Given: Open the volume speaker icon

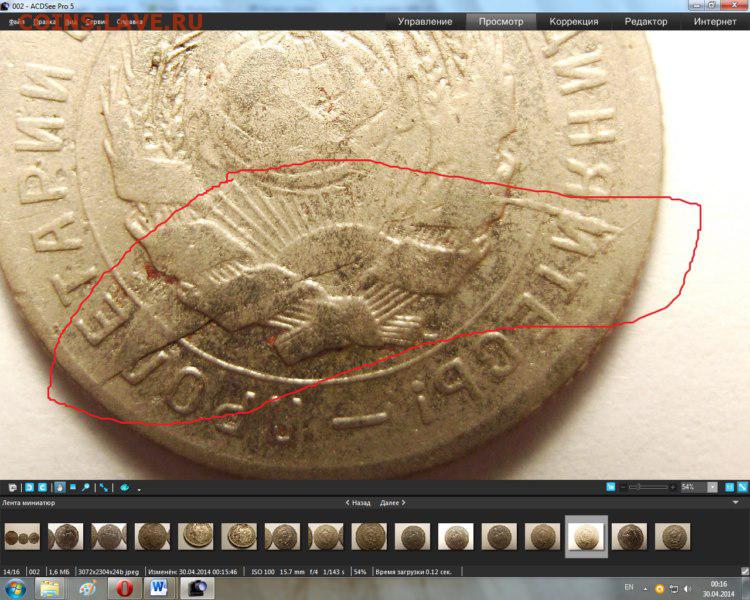Looking at the screenshot, I should point(687,589).
